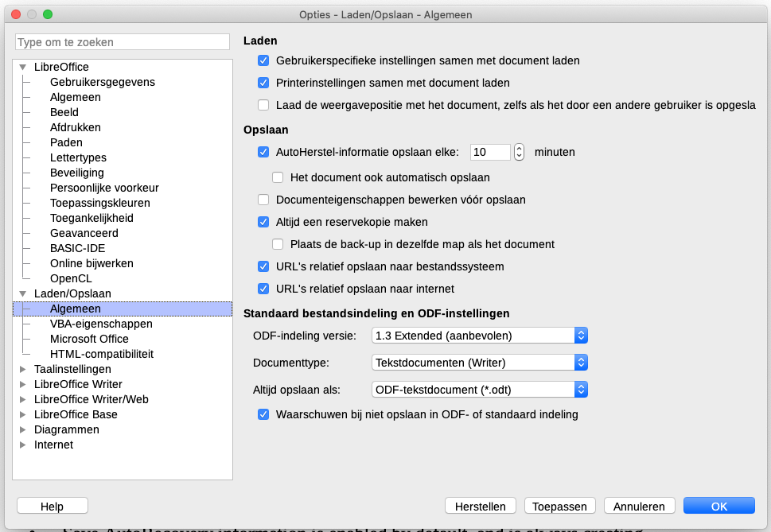Viewport: 771px width, 532px height.
Task: Uncheck Altijd een reservekopie maken
Action: [x=264, y=222]
